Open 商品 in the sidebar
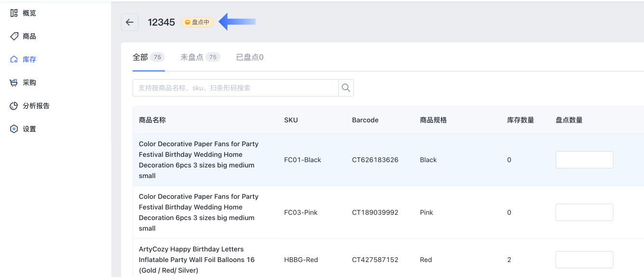The image size is (644, 277). (x=29, y=36)
